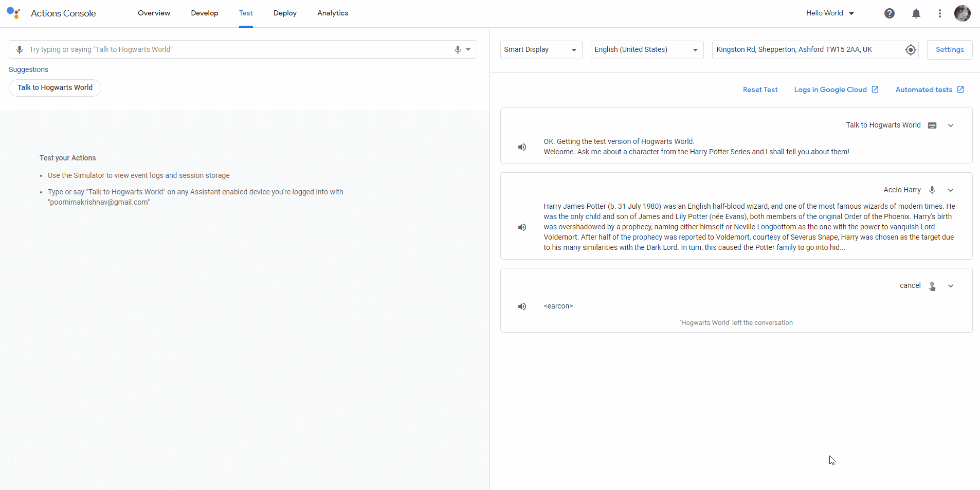Click the cancel query text
The width and height of the screenshot is (980, 490).
point(910,285)
